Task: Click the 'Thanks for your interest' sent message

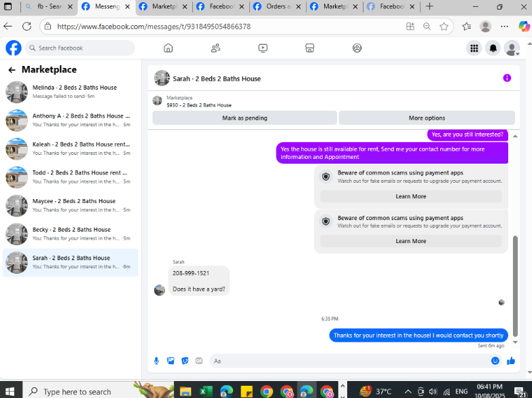Action: (x=419, y=336)
